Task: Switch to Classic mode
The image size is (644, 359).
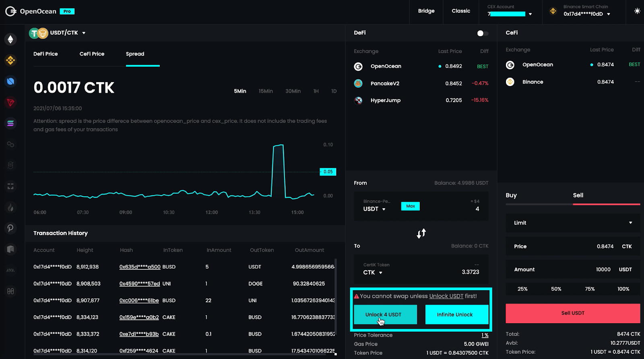Action: 461,11
